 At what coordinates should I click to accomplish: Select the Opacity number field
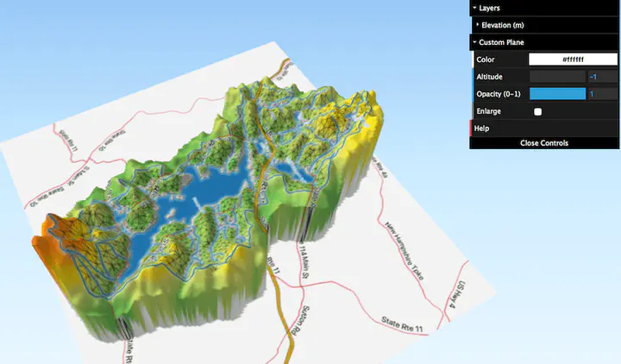pos(602,94)
